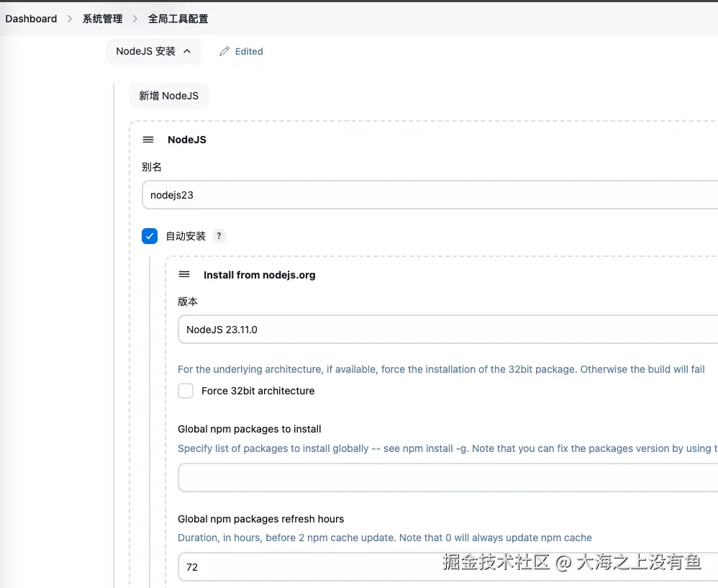
Task: Click the 版本 label
Action: click(x=188, y=302)
